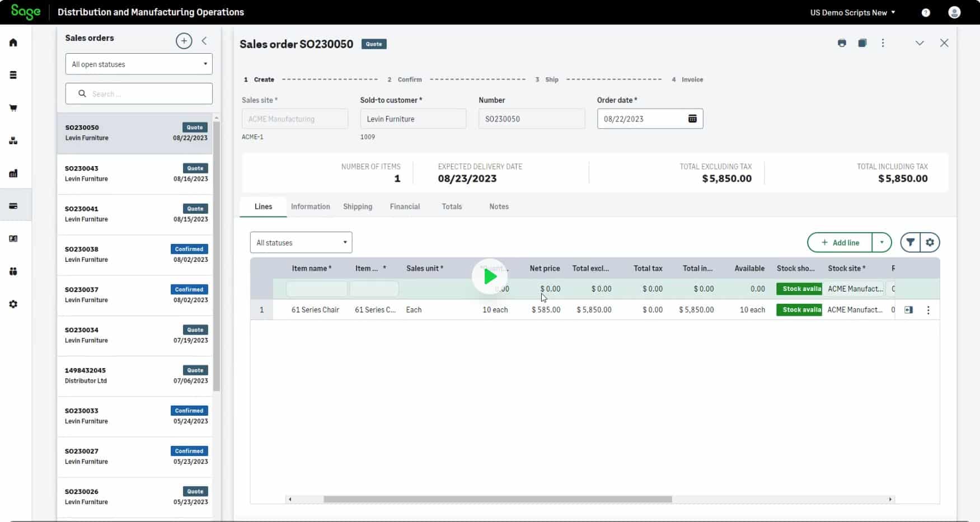Collapse the order header with chevron
Image resolution: width=980 pixels, height=522 pixels.
[x=920, y=43]
